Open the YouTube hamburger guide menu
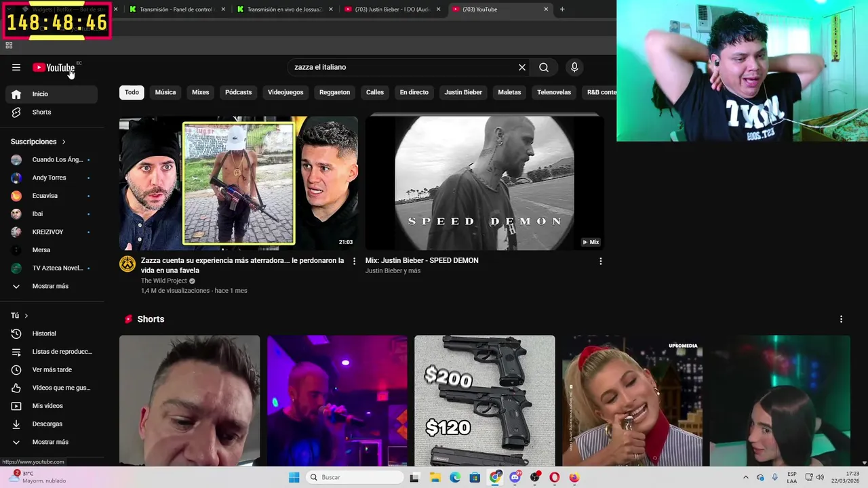This screenshot has height=488, width=868. [x=16, y=67]
